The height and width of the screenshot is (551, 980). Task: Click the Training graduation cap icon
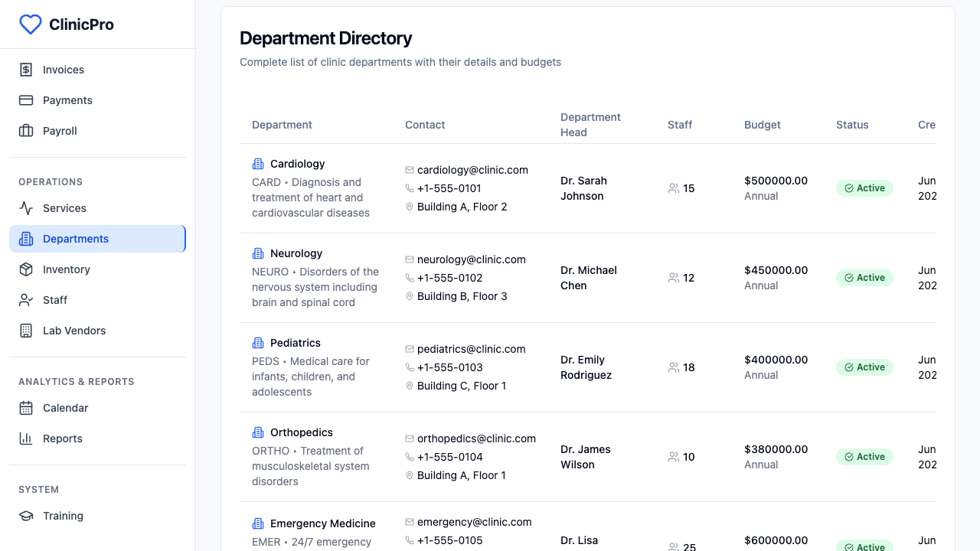(26, 516)
